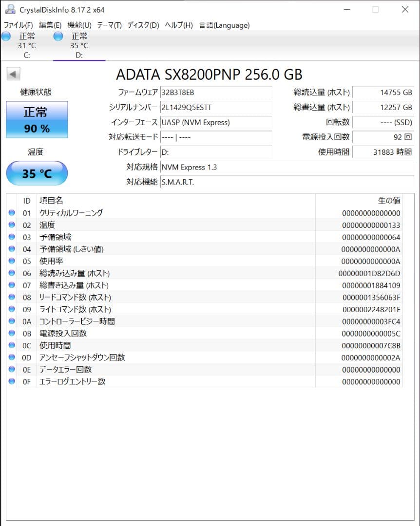This screenshot has width=420, height=526.
Task: Open the ディスク menu
Action: point(141,25)
